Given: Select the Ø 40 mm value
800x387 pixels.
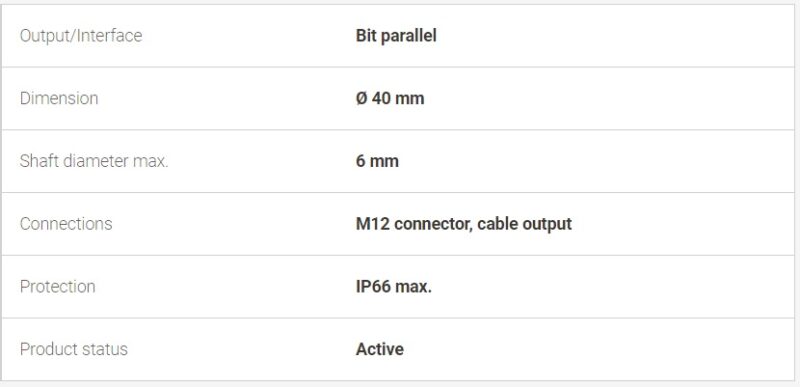Looking at the screenshot, I should coord(390,98).
